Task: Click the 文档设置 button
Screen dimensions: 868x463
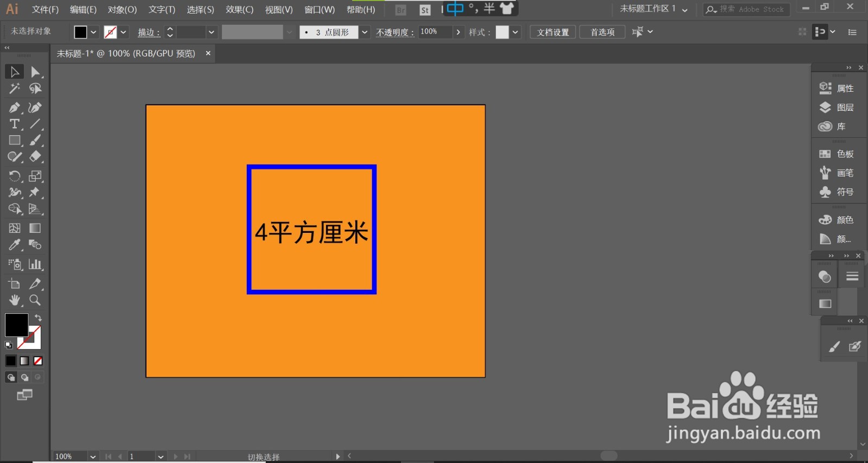Action: (x=553, y=32)
